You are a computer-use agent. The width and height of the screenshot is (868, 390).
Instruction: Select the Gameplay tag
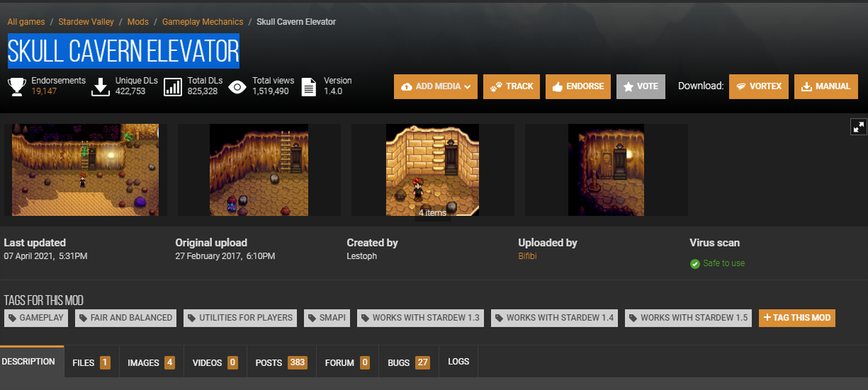(x=36, y=318)
